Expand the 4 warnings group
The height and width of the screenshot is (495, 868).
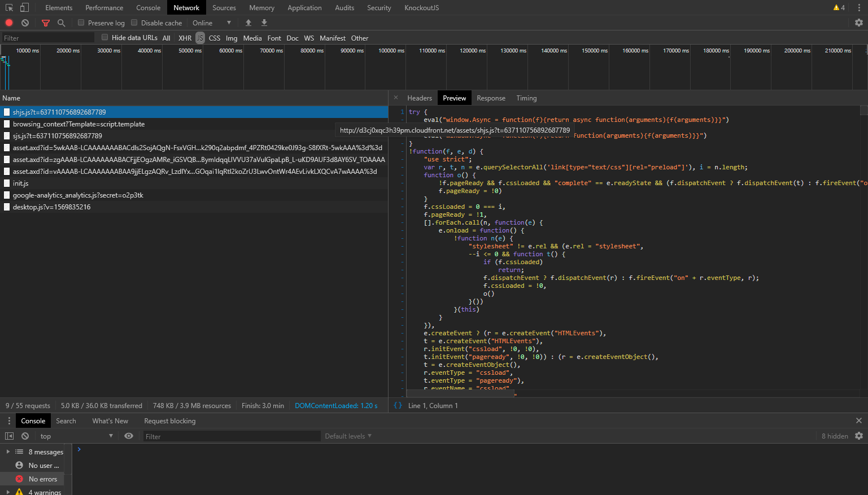(8, 492)
